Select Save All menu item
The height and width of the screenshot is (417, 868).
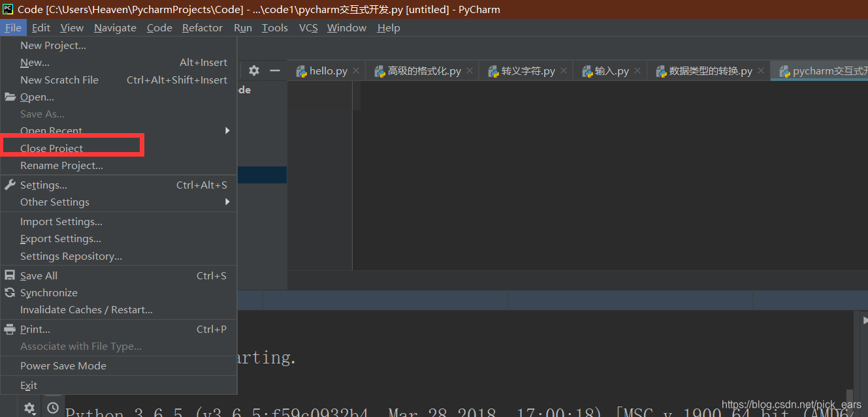click(x=118, y=276)
